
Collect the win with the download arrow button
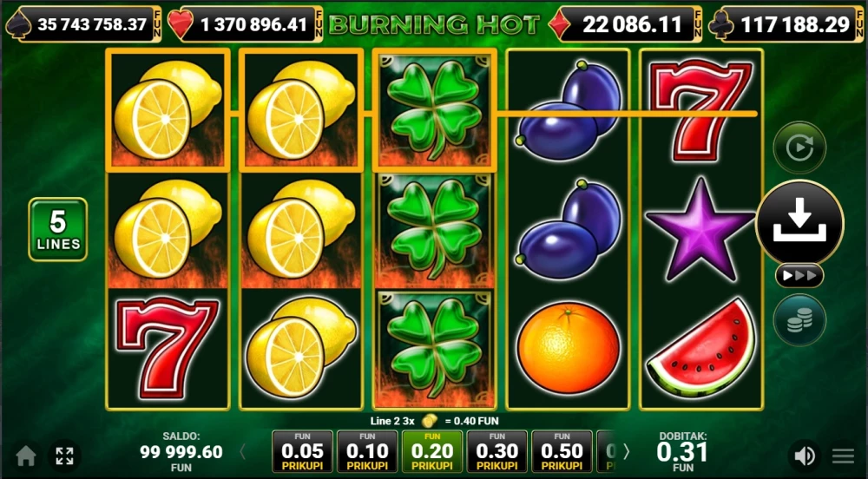(800, 224)
